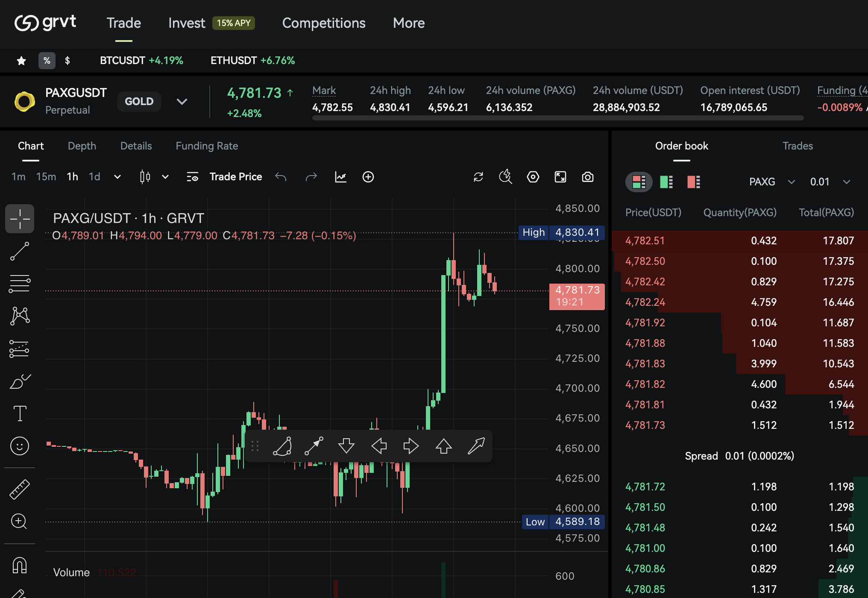Open the Trade menu
Screen dimensions: 868x598
click(x=124, y=23)
